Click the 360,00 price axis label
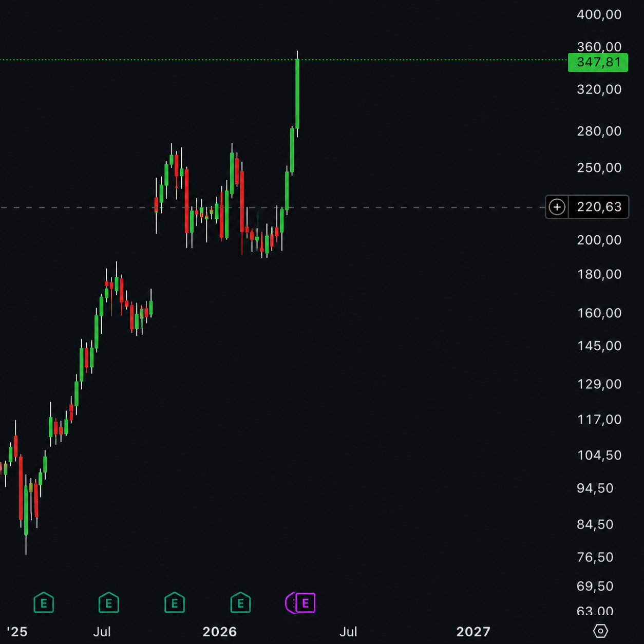644x644 pixels. (599, 47)
